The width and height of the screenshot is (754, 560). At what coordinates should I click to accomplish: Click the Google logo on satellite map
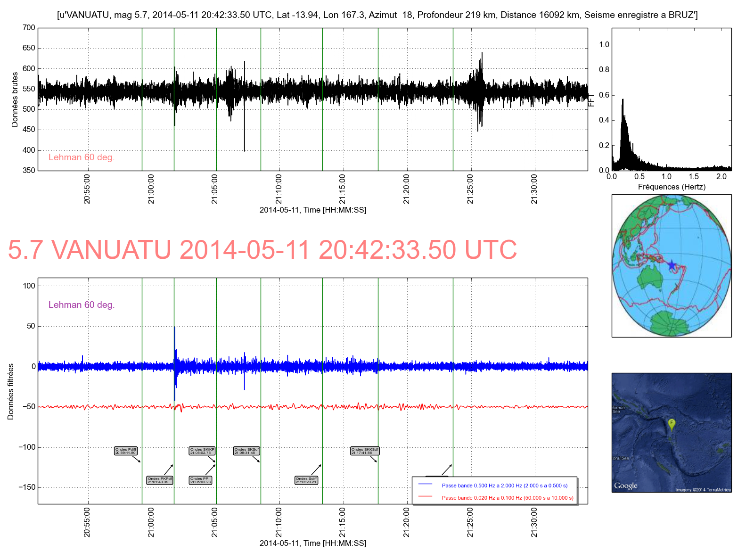[x=625, y=486]
